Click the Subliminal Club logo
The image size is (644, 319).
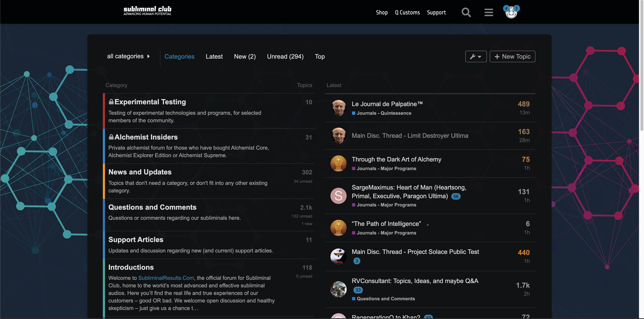click(x=147, y=11)
